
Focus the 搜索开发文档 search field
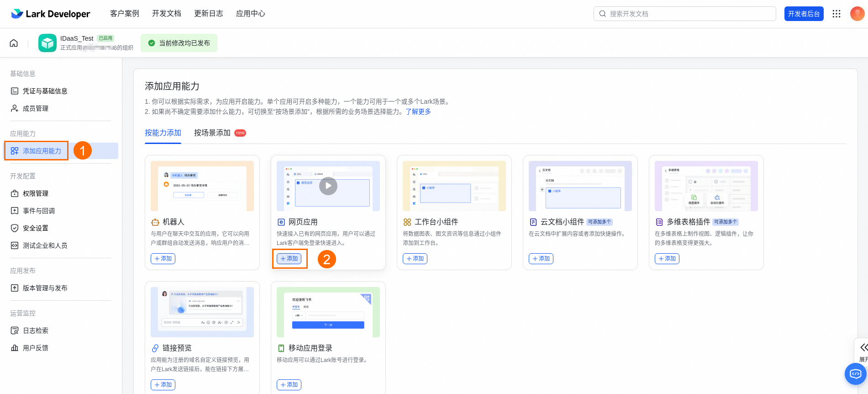[x=685, y=14]
